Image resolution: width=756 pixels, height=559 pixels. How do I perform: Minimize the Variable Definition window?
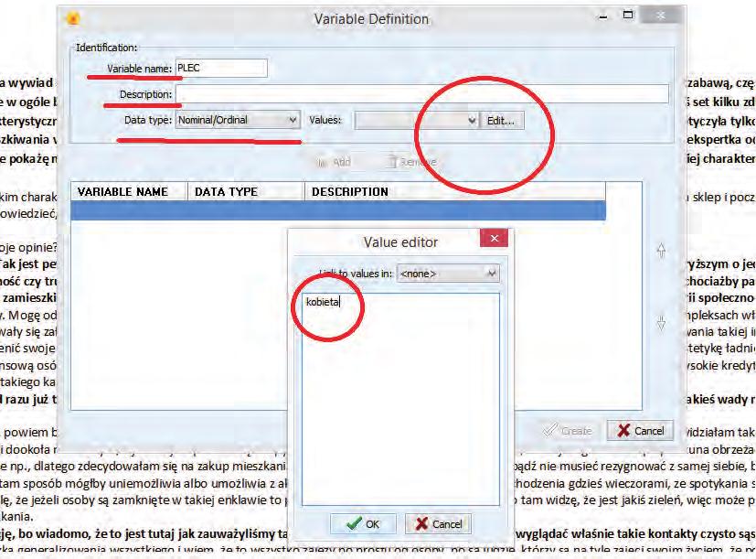603,16
